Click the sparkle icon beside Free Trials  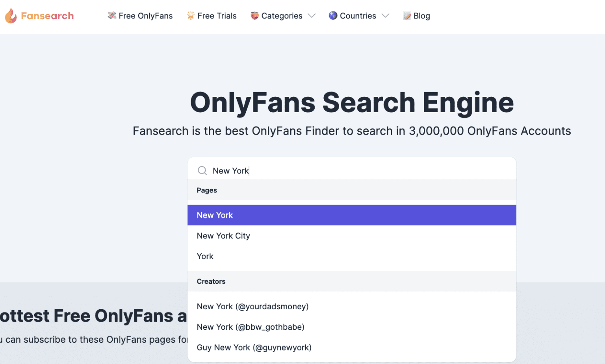[x=191, y=16]
